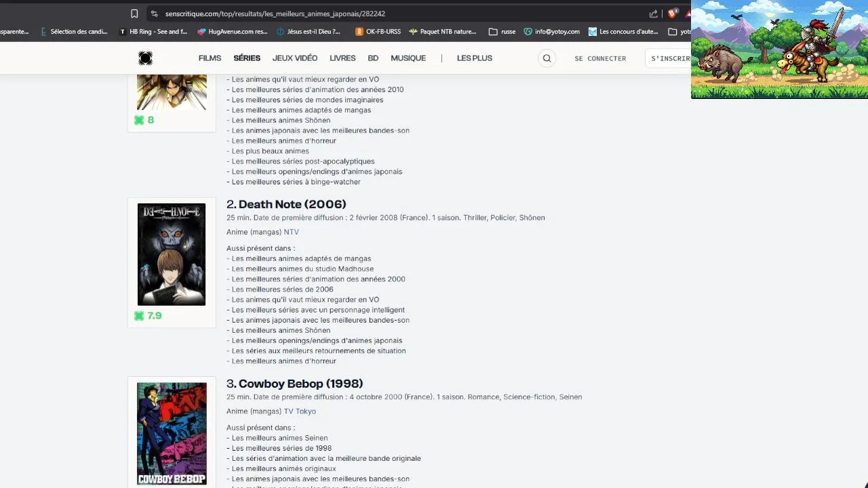Open the FILMS menu
The height and width of the screenshot is (488, 868).
tap(210, 58)
